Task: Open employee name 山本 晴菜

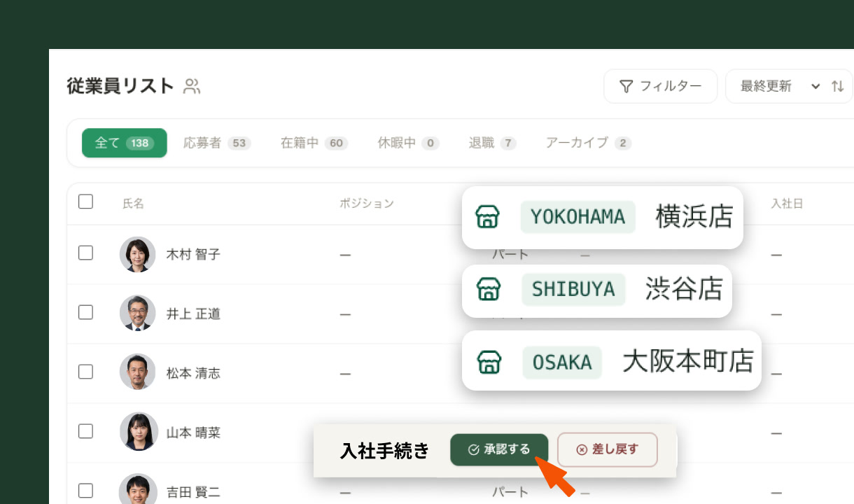Action: coord(193,433)
